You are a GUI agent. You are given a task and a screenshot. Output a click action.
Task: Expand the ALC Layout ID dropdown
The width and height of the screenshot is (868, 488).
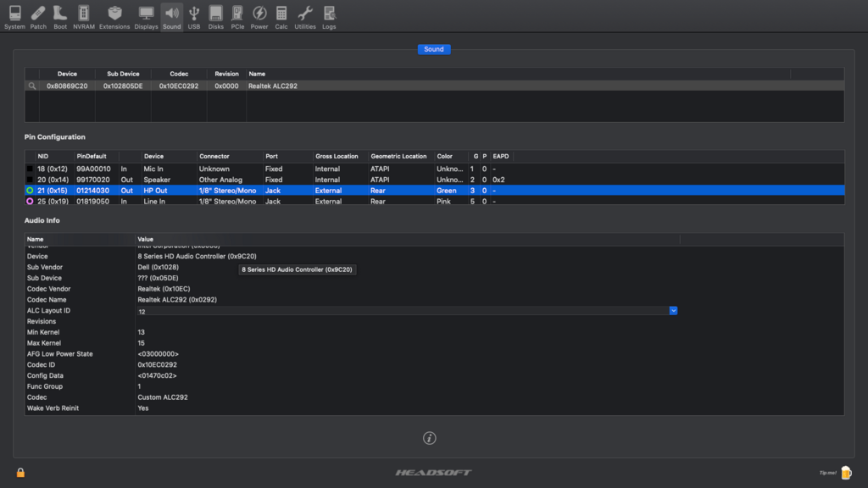(673, 311)
